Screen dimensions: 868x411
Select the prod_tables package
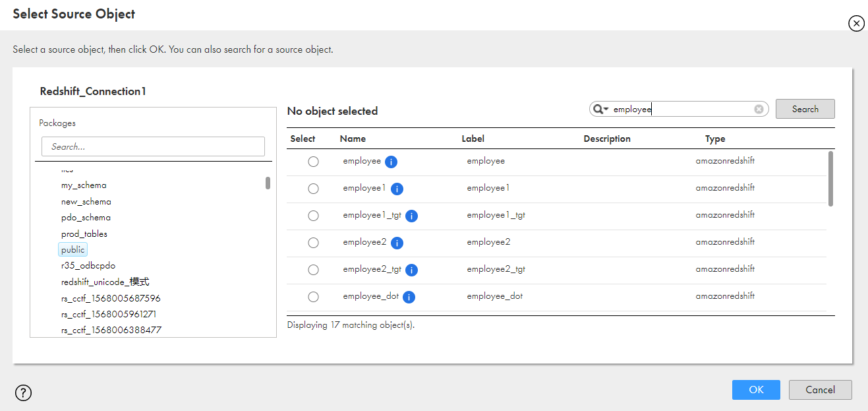pyautogui.click(x=84, y=234)
